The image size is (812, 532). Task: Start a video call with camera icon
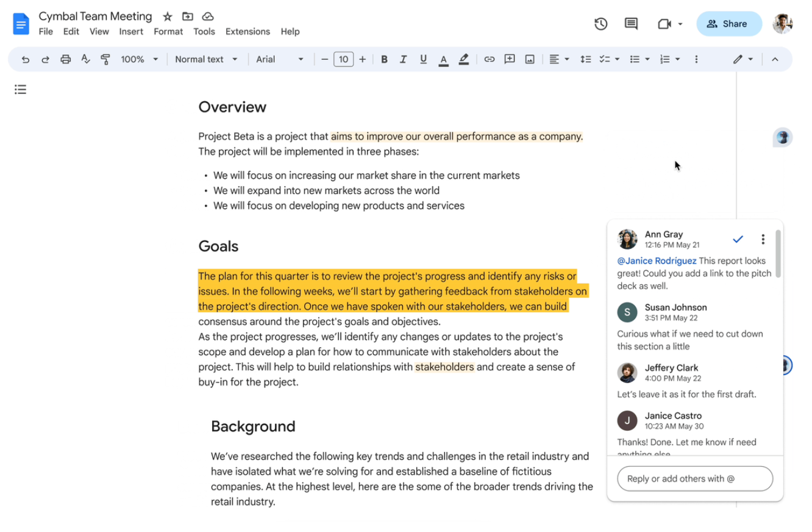[664, 24]
